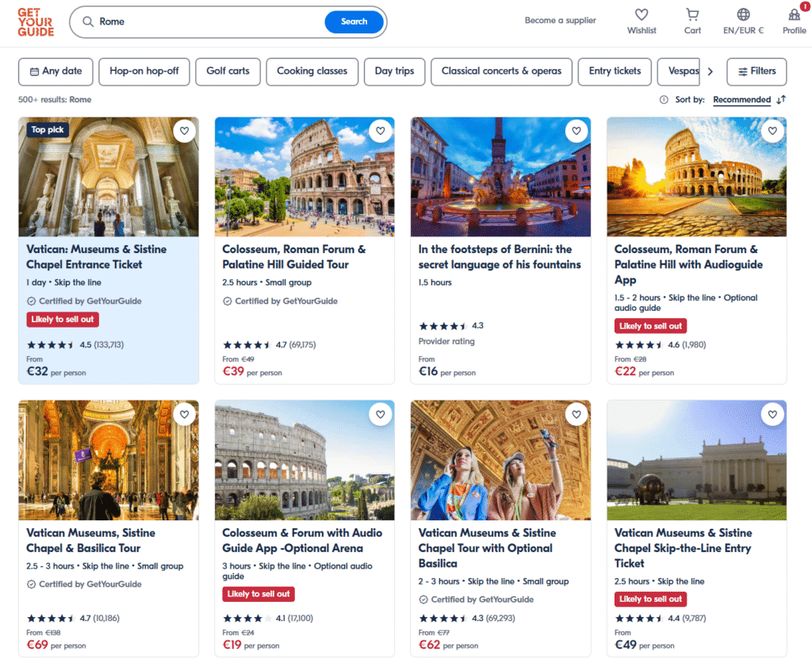Viewport: 812px width, 663px height.
Task: Wishlist the Vatican Museums & Basilica Tour card
Action: [184, 414]
